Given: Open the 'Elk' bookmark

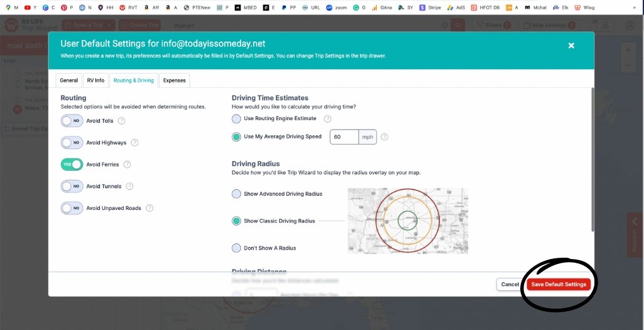Looking at the screenshot, I should coord(560,8).
